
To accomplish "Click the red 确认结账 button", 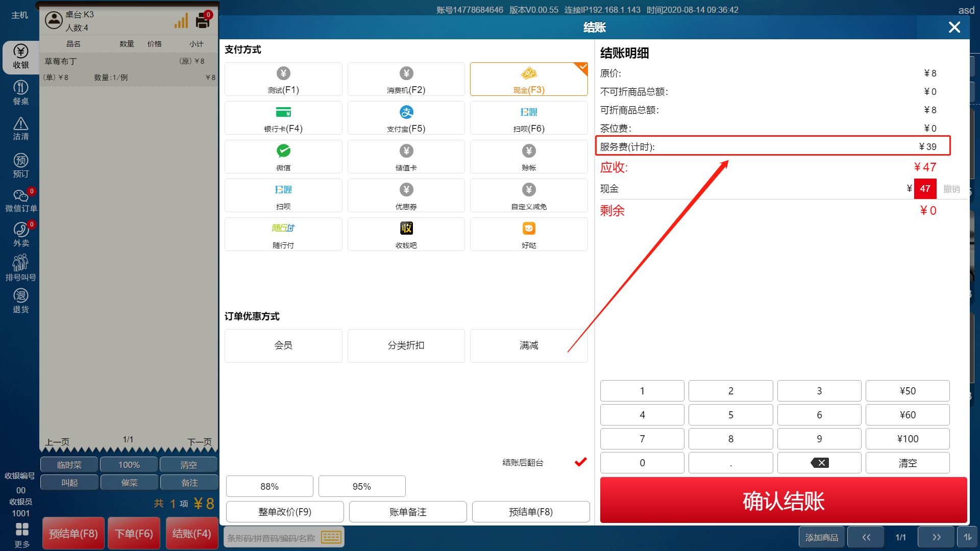I will pos(783,500).
